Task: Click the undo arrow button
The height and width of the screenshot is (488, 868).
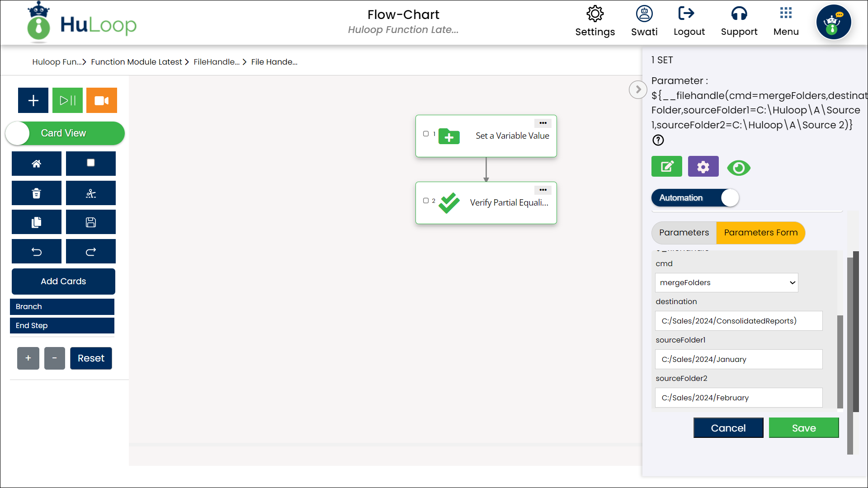Action: (37, 252)
